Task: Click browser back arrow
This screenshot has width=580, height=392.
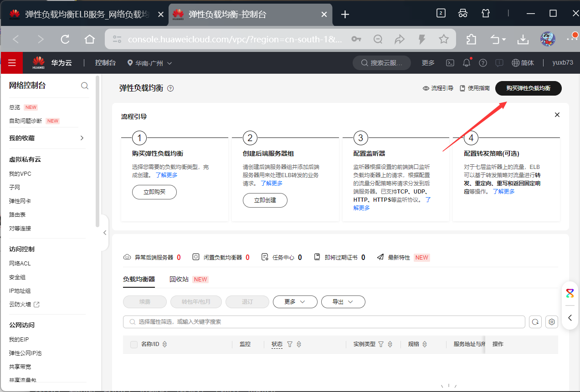Action: click(16, 39)
